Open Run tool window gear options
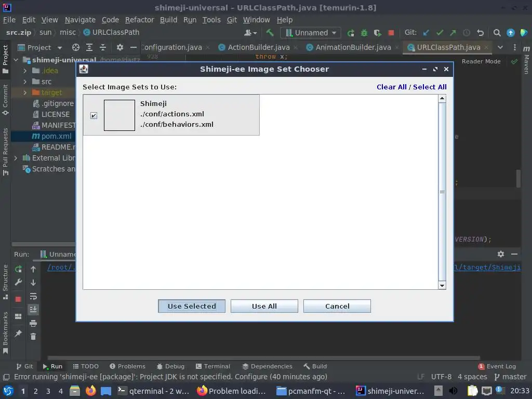532x399 pixels. click(500, 254)
